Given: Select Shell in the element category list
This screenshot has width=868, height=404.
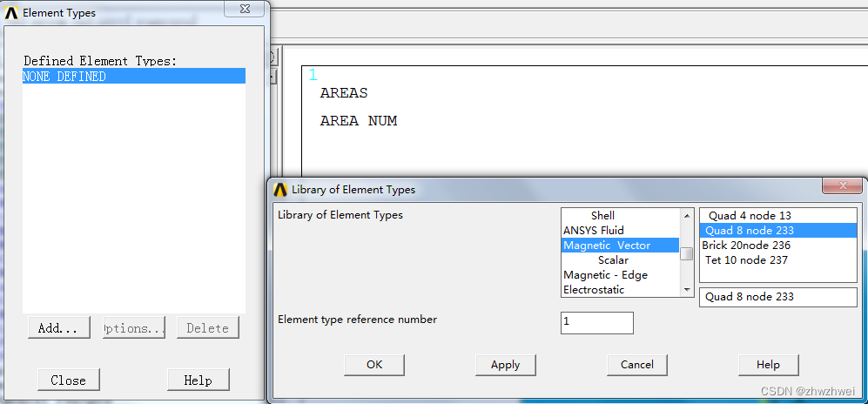Looking at the screenshot, I should pyautogui.click(x=602, y=216).
